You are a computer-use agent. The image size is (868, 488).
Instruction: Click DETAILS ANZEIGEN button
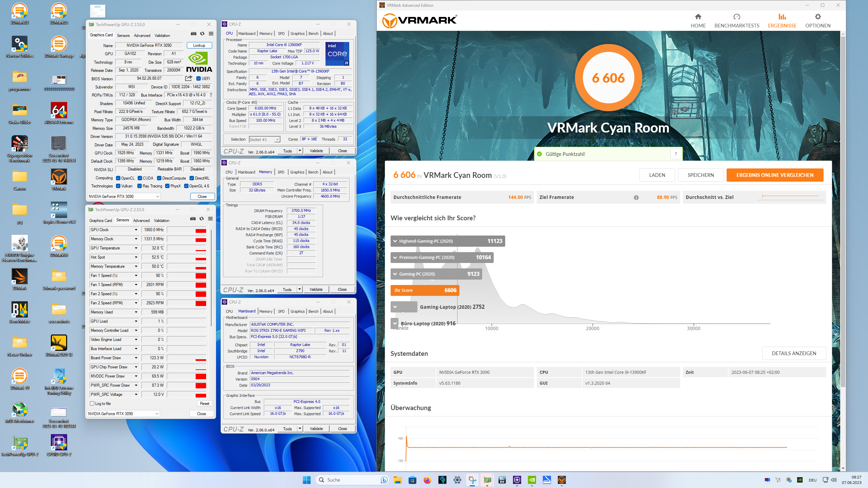[x=794, y=353]
